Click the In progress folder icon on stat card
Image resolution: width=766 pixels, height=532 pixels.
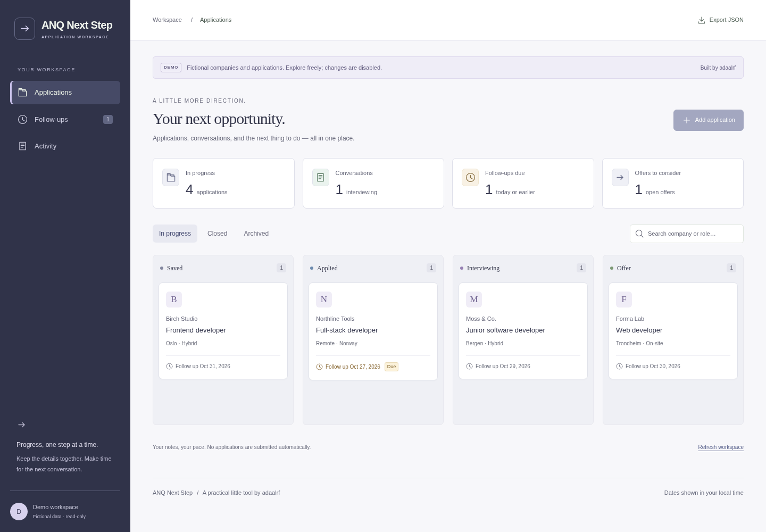(171, 178)
